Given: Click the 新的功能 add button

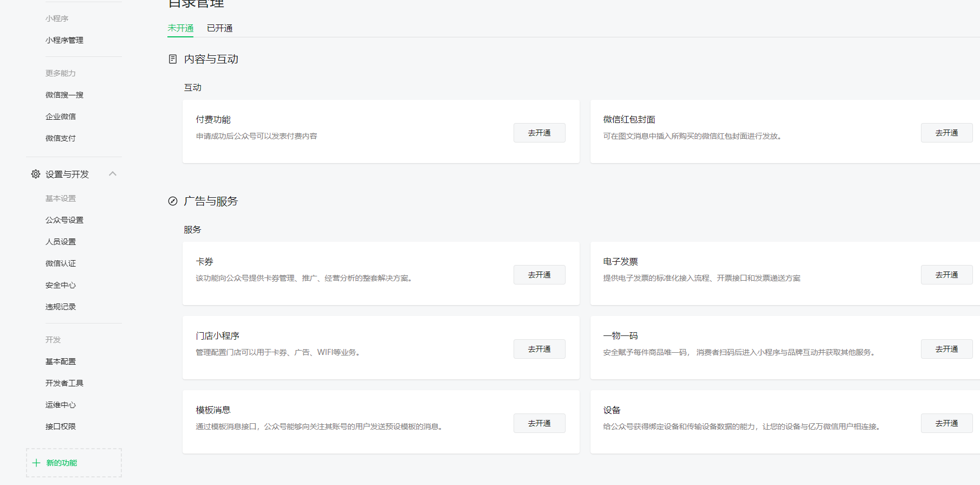Looking at the screenshot, I should 74,463.
